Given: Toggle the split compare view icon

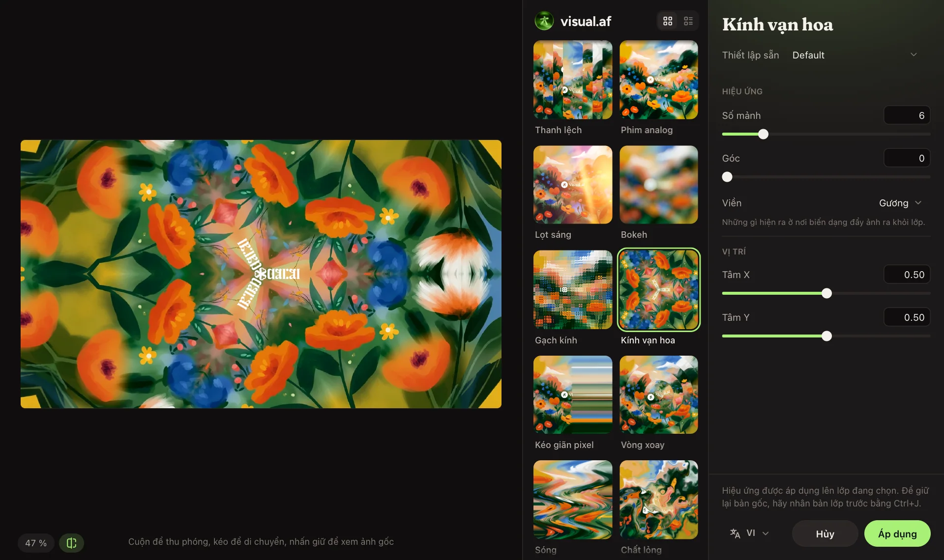Looking at the screenshot, I should [x=71, y=543].
